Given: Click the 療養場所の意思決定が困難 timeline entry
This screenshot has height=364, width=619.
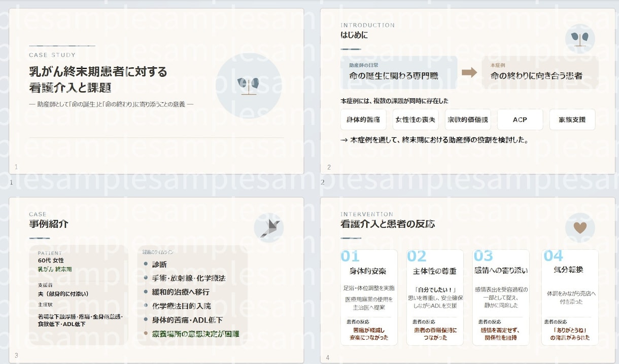Looking at the screenshot, I should [x=195, y=334].
